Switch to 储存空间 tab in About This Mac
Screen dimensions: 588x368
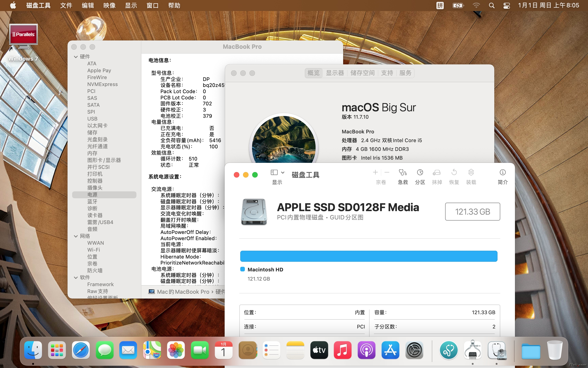[362, 73]
